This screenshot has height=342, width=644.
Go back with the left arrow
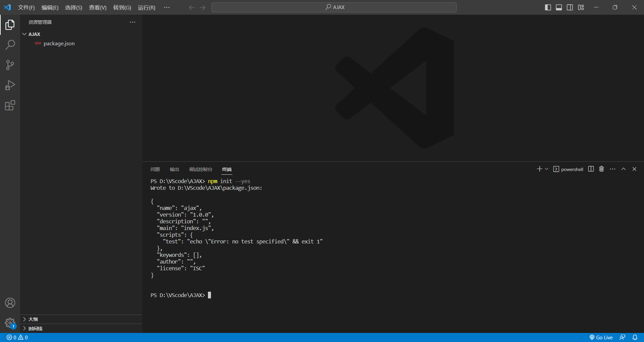click(x=192, y=7)
